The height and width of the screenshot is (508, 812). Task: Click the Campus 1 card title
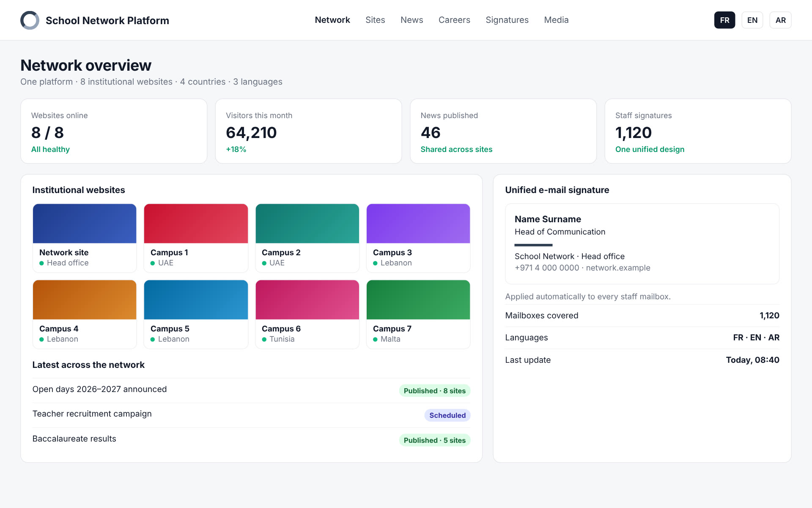click(x=169, y=252)
